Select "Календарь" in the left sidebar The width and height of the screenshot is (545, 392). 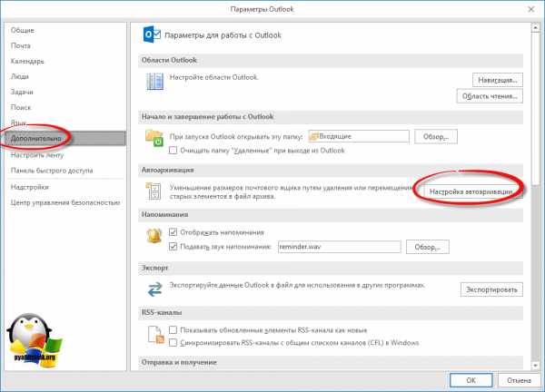27,61
